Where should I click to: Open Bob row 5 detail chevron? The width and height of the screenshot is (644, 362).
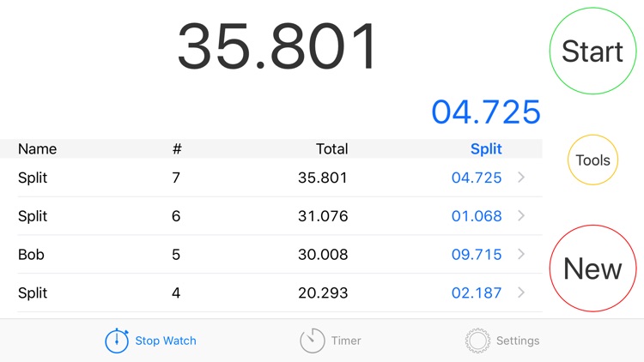coord(521,254)
